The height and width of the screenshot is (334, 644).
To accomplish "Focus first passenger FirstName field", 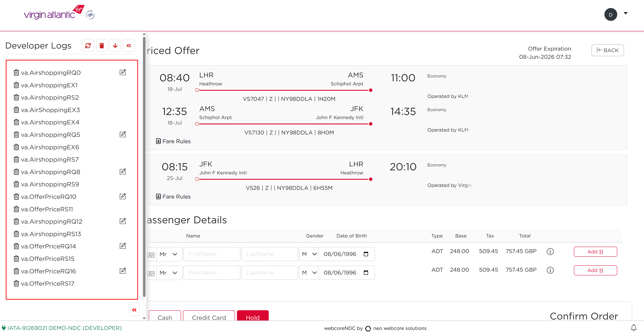I will coord(212,254).
